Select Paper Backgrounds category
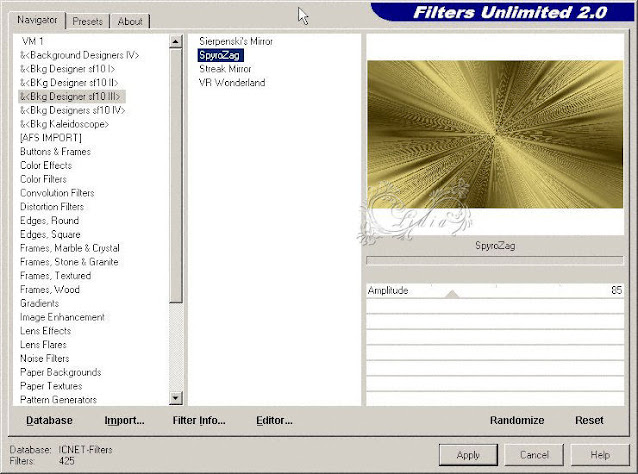 click(61, 372)
